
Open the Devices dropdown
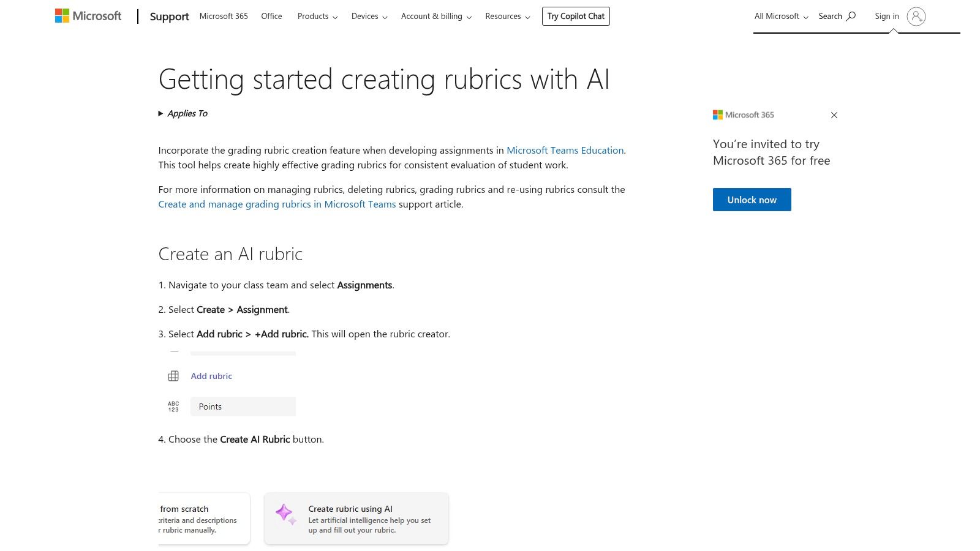click(369, 17)
